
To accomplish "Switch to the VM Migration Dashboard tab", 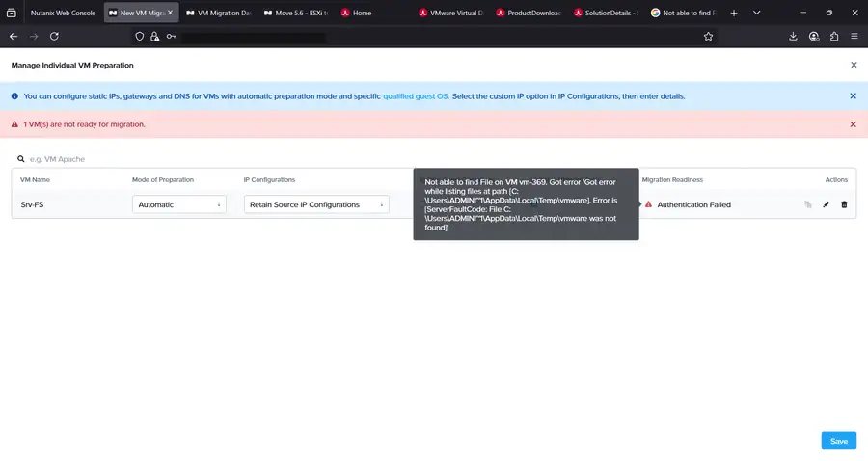I will [219, 13].
